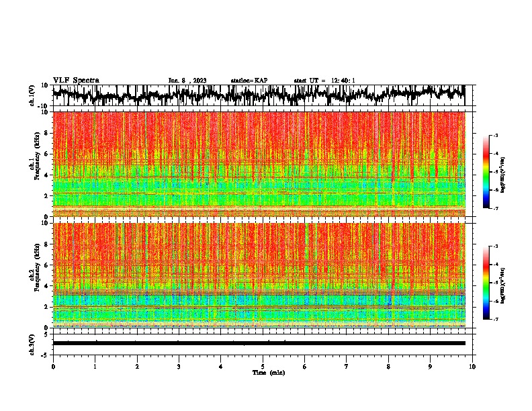Click the "0" tick on the time axis
The height and width of the screenshot is (411, 532).
click(x=53, y=367)
